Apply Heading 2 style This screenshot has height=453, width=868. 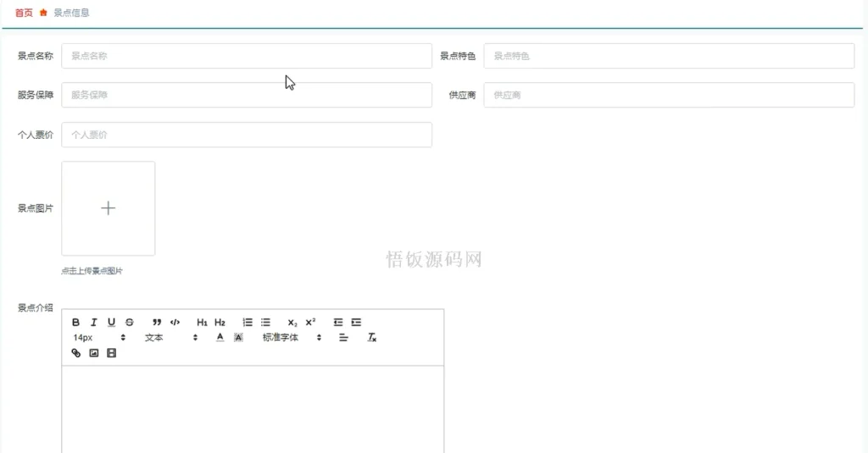[220, 322]
